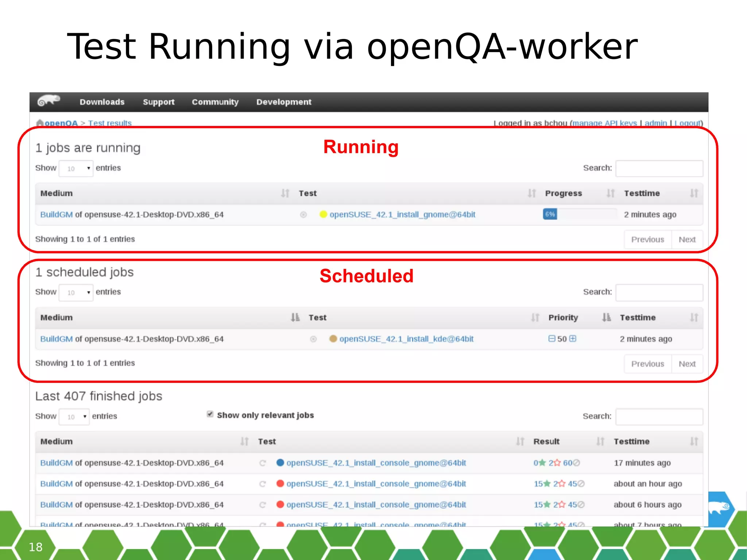Cancel the scheduled kde job icon
The image size is (747, 560).
[x=313, y=339]
